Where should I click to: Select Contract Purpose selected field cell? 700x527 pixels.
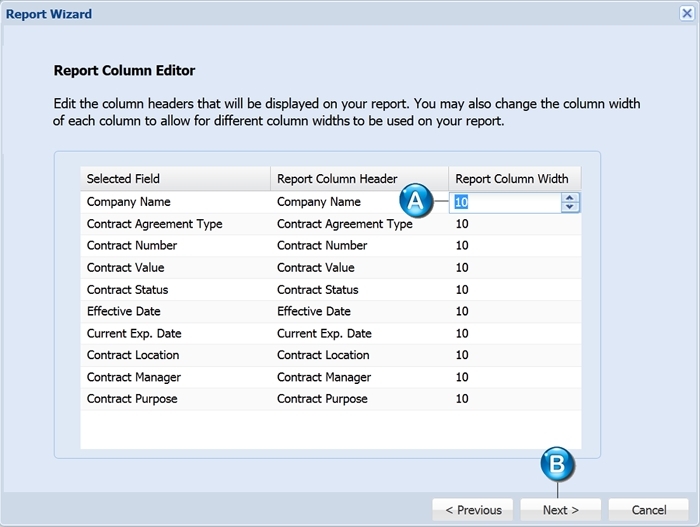(x=175, y=399)
